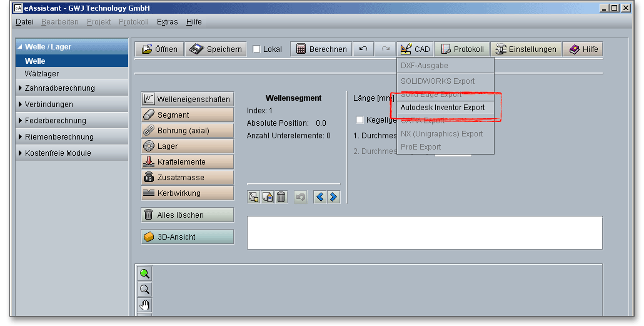Click the paste segment icon
This screenshot has height=326, width=644.
tap(268, 197)
